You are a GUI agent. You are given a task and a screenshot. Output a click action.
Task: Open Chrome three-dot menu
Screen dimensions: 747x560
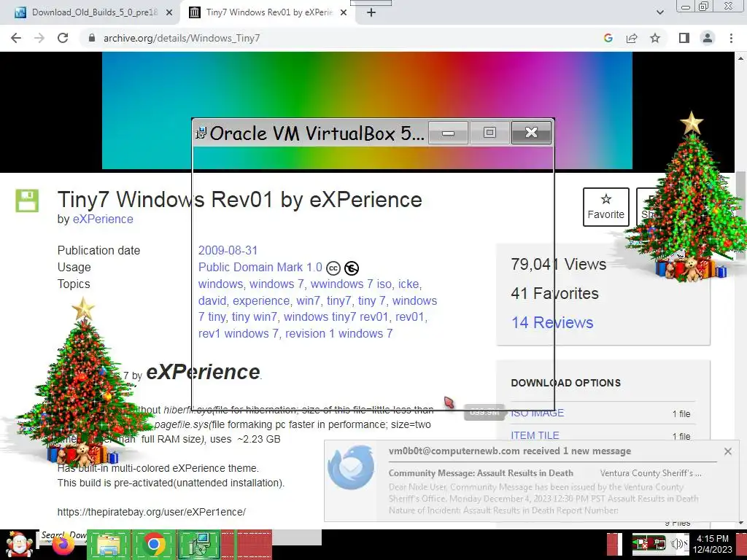tap(731, 38)
